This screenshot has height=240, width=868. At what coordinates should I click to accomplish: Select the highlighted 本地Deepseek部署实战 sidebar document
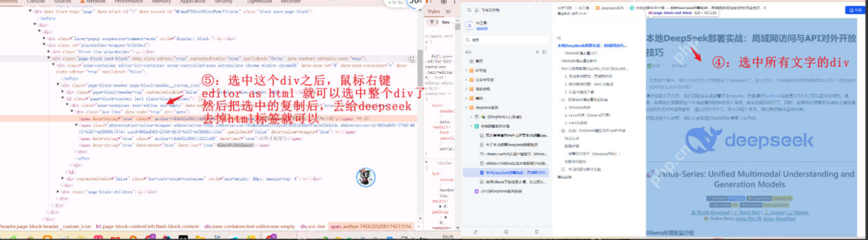point(506,173)
